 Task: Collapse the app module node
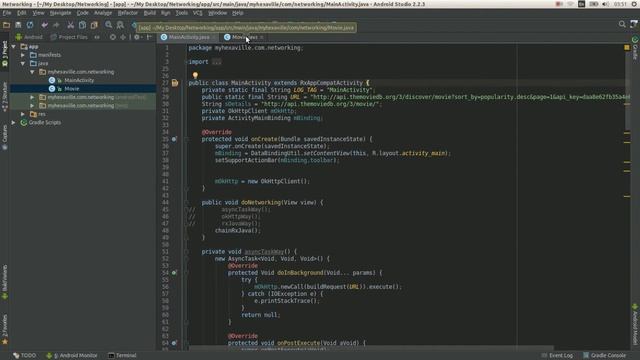point(14,47)
